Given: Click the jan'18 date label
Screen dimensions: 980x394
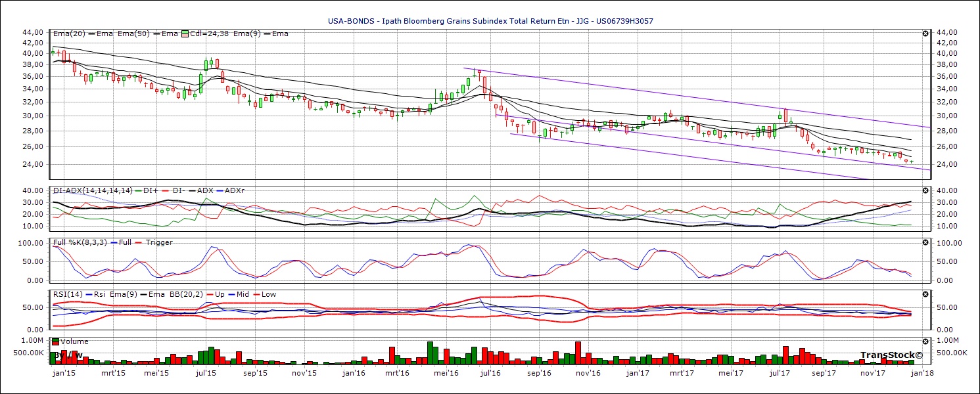Looking at the screenshot, I should pyautogui.click(x=923, y=373).
